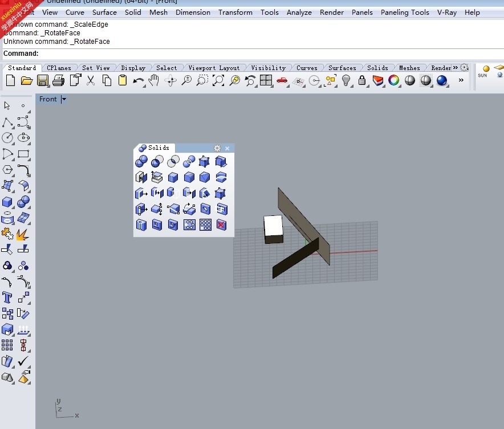Select the Rectangle tool in left sidebar
Screen dimensions: 504x429
(x=23, y=154)
